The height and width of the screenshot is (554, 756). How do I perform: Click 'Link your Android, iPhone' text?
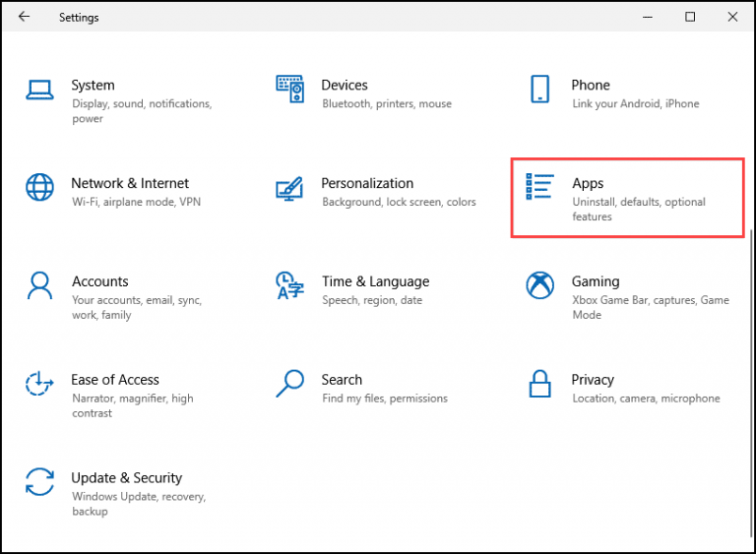point(636,103)
